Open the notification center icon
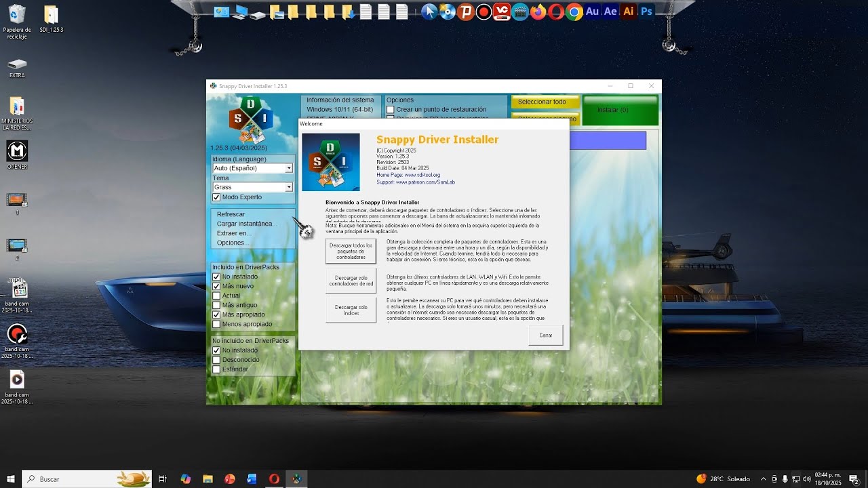This screenshot has height=488, width=868. tap(854, 479)
